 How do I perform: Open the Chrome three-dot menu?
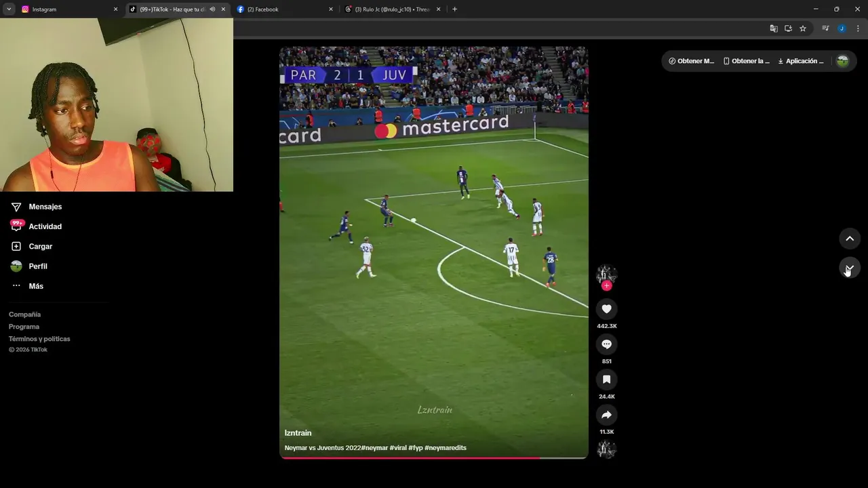pos(858,28)
